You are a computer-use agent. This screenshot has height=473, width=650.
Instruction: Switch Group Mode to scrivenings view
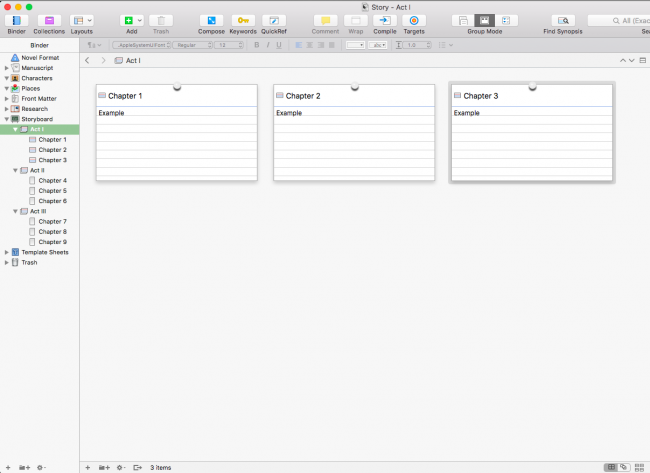coord(463,20)
